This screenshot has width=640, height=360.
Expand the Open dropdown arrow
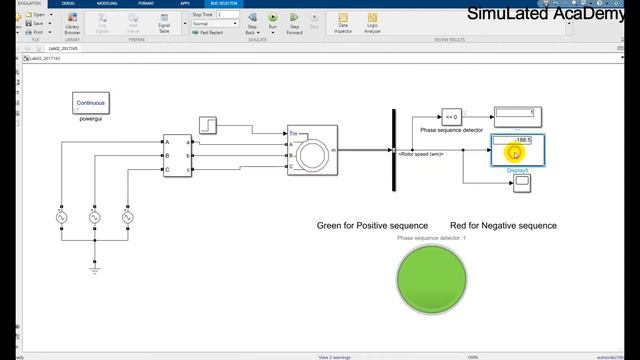[51, 14]
